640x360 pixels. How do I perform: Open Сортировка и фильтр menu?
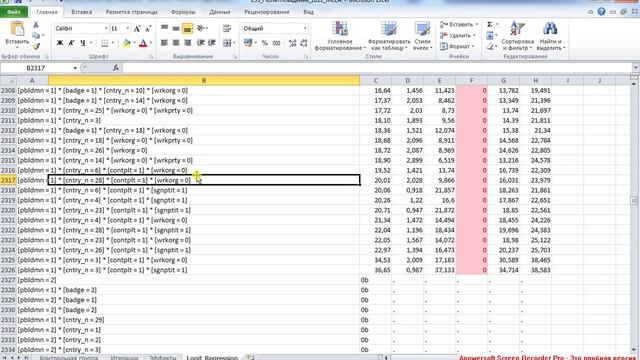[518, 36]
